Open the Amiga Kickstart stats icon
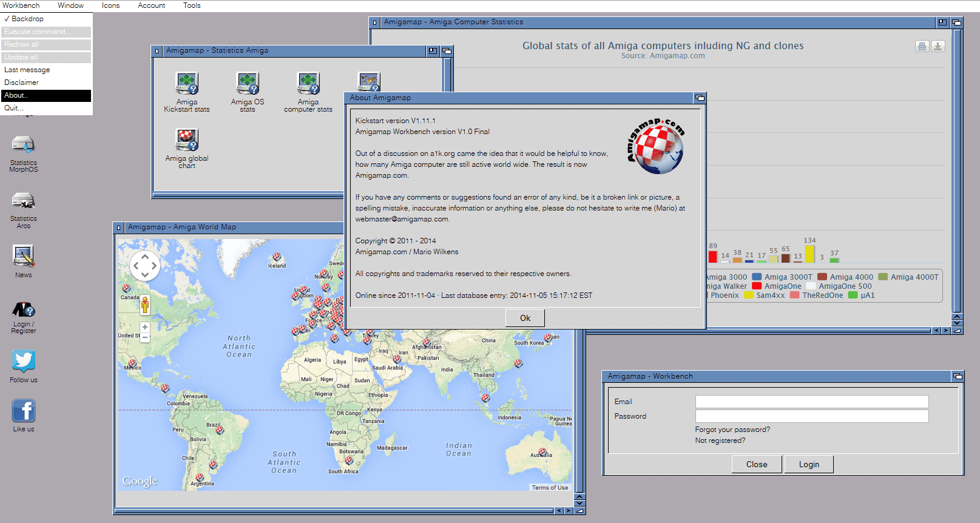The image size is (980, 523). coord(187,84)
